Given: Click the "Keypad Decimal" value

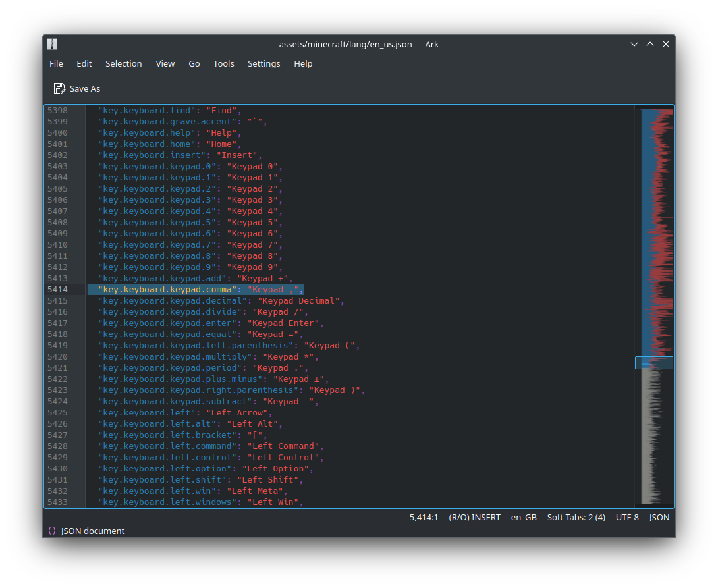Looking at the screenshot, I should click(298, 301).
